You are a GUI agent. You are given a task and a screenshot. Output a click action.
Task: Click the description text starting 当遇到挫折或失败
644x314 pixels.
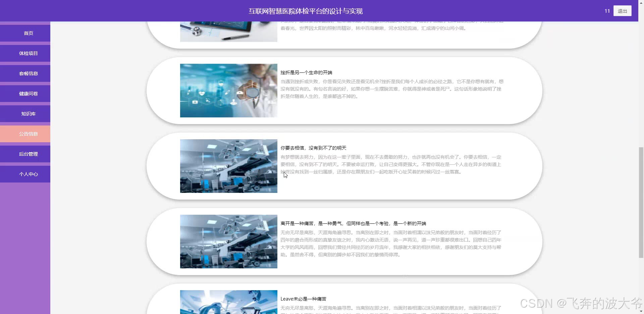[392, 89]
